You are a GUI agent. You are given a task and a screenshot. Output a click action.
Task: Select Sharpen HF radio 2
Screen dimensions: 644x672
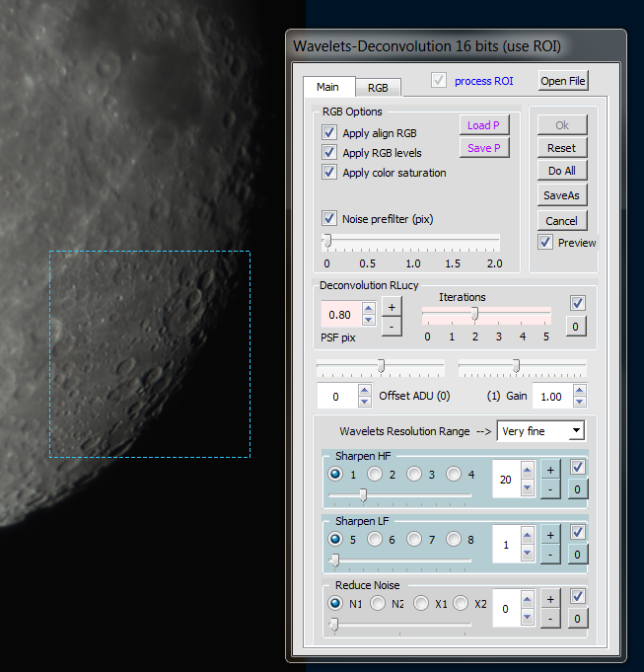[x=375, y=474]
